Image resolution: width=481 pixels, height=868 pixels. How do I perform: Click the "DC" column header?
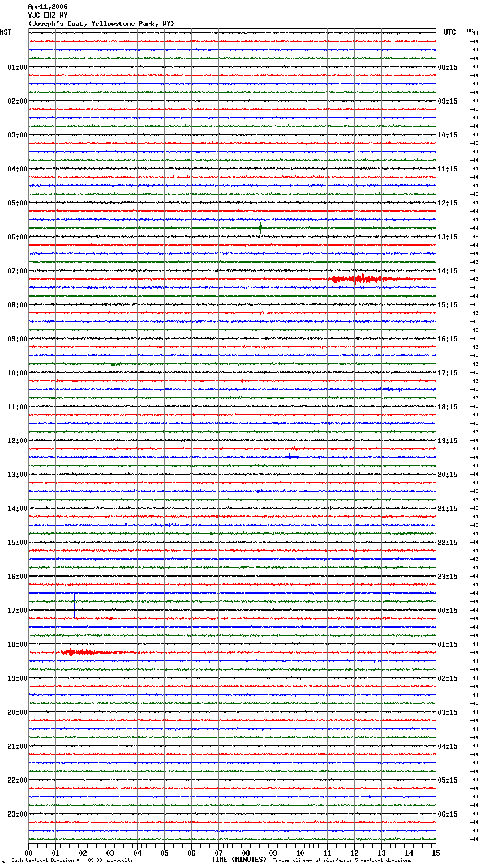(x=470, y=31)
